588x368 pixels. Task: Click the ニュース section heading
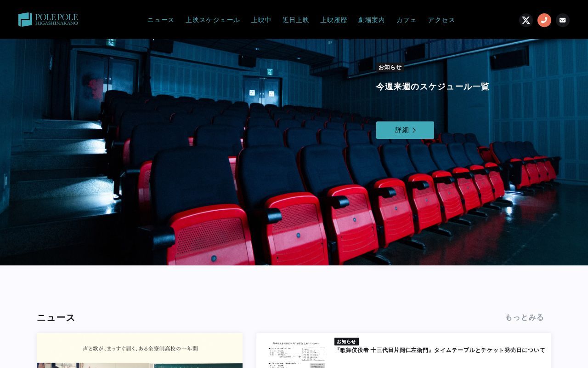(56, 318)
